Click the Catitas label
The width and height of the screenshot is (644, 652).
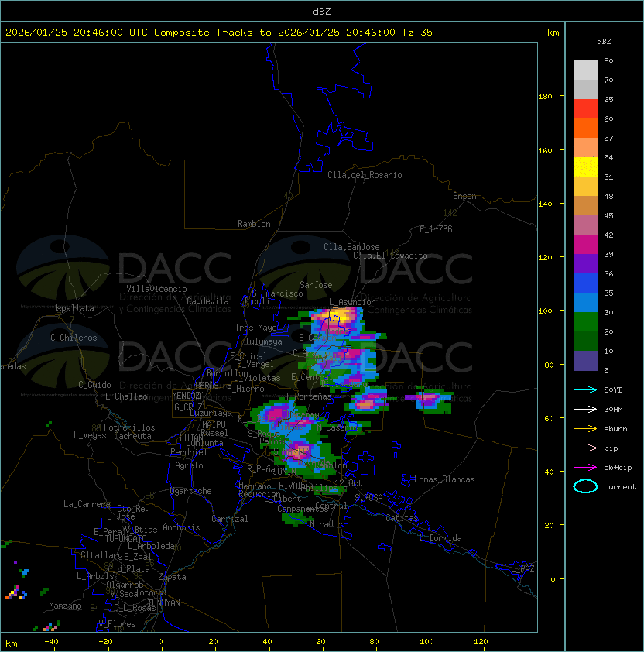(x=402, y=518)
